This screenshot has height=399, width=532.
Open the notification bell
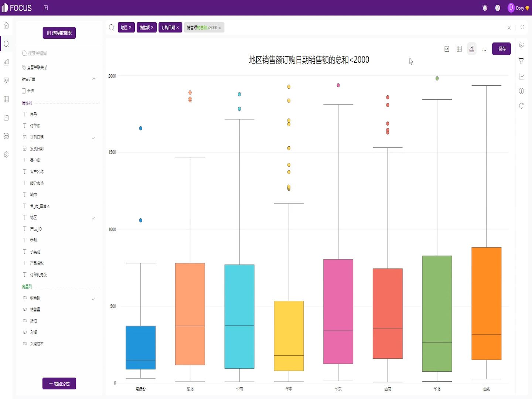[x=485, y=8]
